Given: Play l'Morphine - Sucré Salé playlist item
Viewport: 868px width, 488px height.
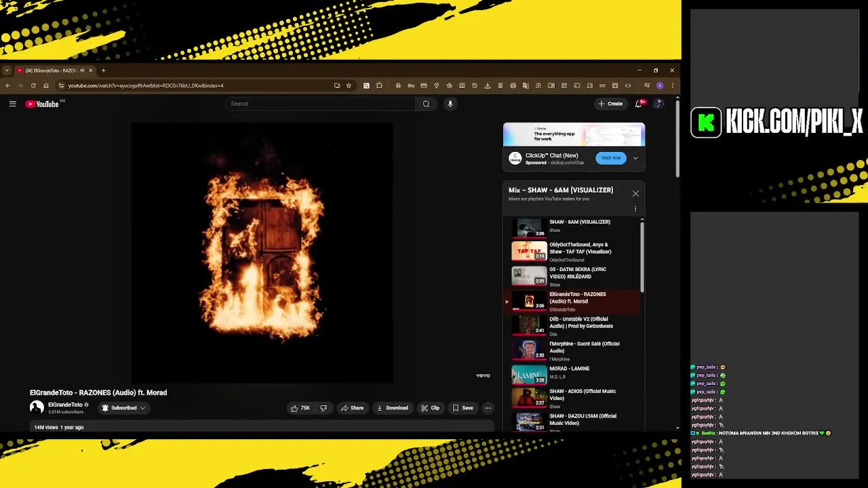Looking at the screenshot, I should (573, 350).
